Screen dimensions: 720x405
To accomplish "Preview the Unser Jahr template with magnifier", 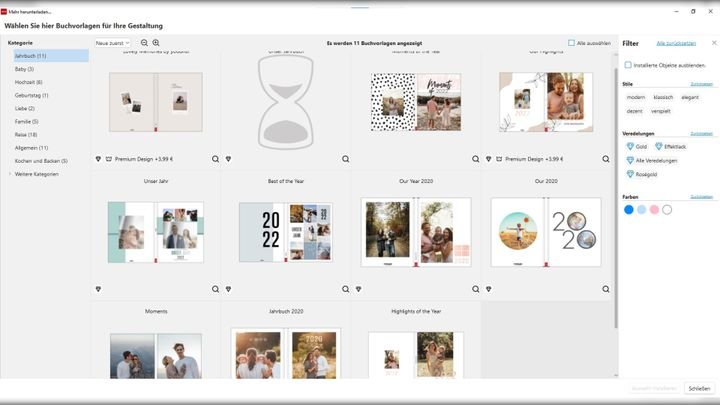I will [215, 288].
